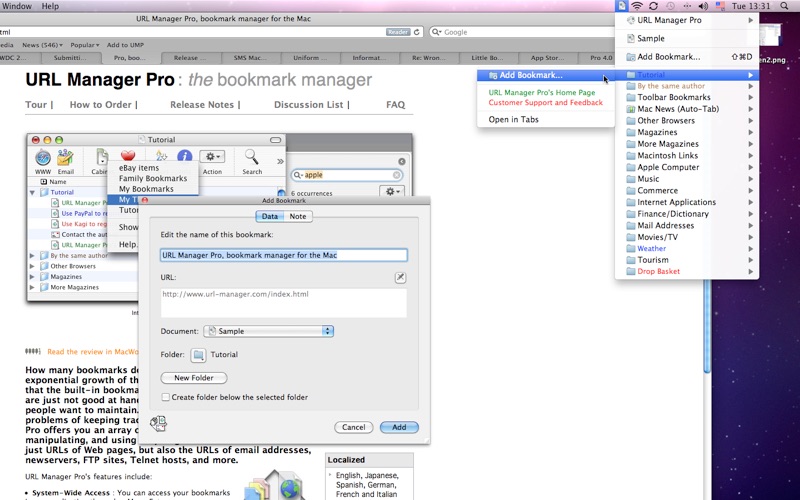Viewport: 800px width, 500px height.
Task: Open Mac News (Auto-Tab) menu item
Action: 687,109
